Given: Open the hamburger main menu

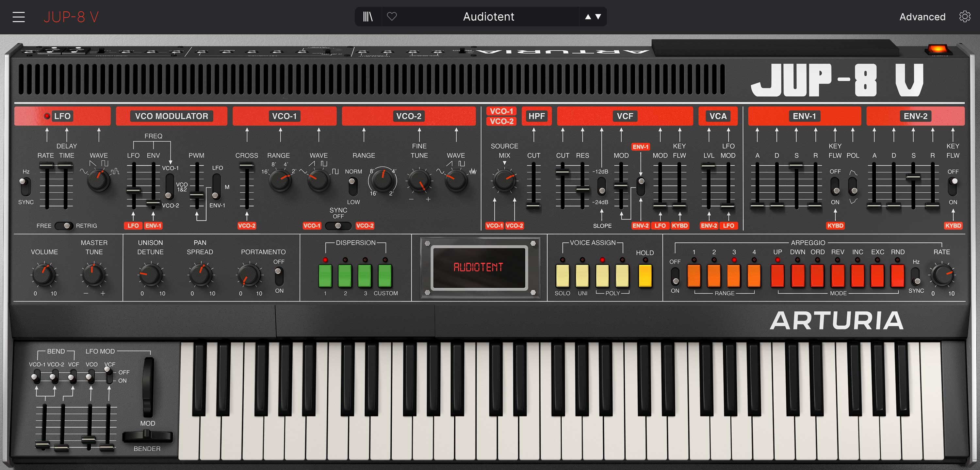Looking at the screenshot, I should tap(18, 17).
